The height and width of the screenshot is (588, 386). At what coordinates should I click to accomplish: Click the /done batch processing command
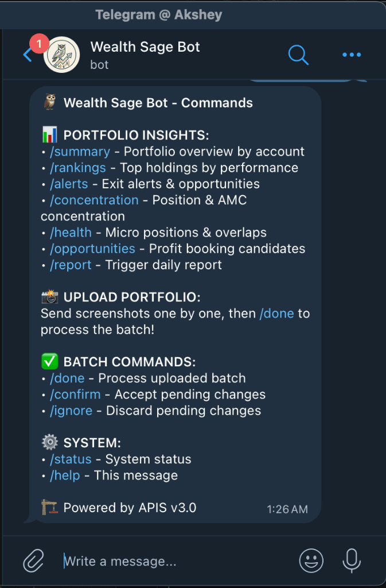[67, 378]
